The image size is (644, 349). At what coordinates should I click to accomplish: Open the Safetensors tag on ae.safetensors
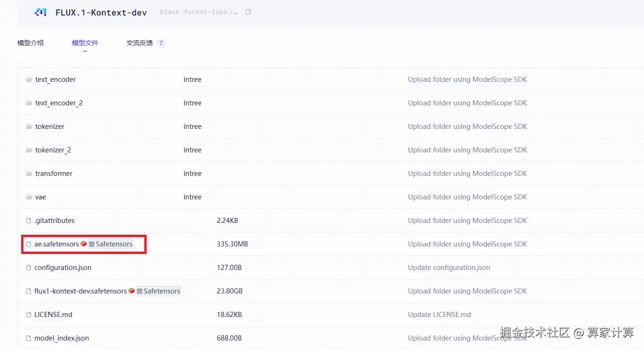point(110,244)
